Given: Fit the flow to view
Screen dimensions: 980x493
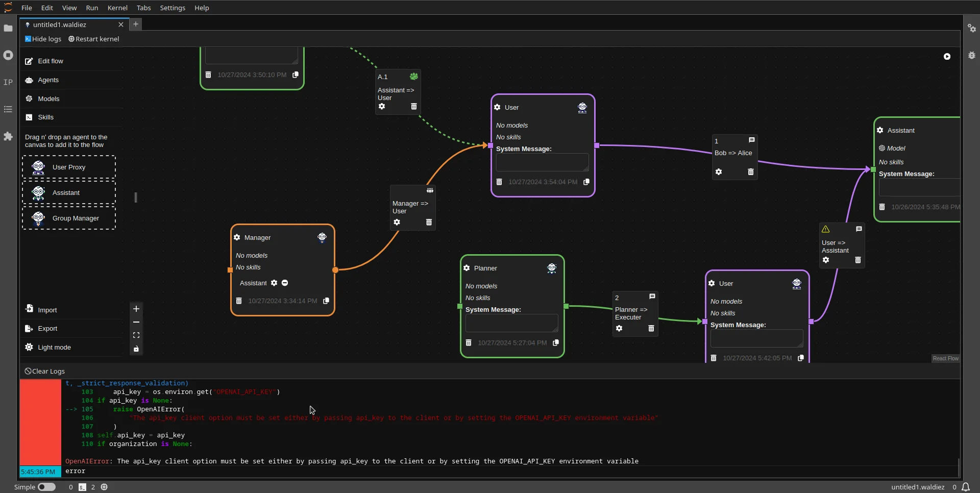Looking at the screenshot, I should pyautogui.click(x=136, y=335).
